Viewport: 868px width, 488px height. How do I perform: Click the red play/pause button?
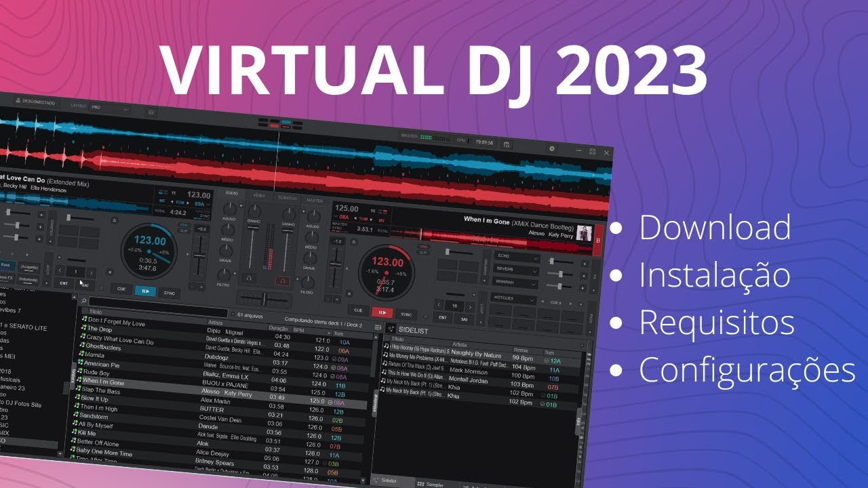[x=382, y=312]
